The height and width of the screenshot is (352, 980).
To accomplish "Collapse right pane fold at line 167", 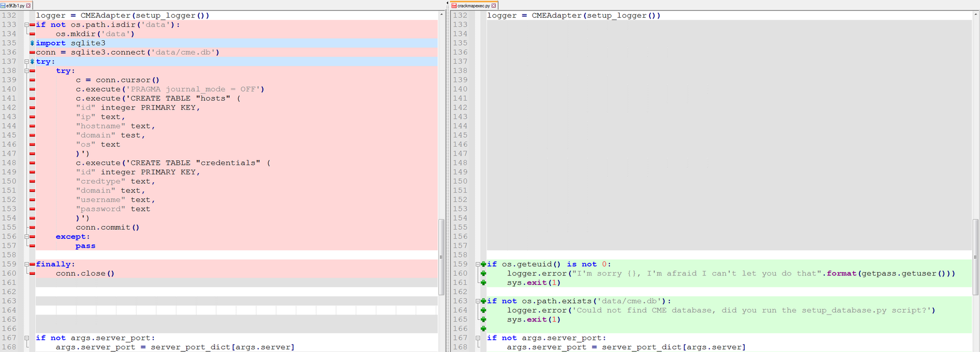I will click(478, 338).
